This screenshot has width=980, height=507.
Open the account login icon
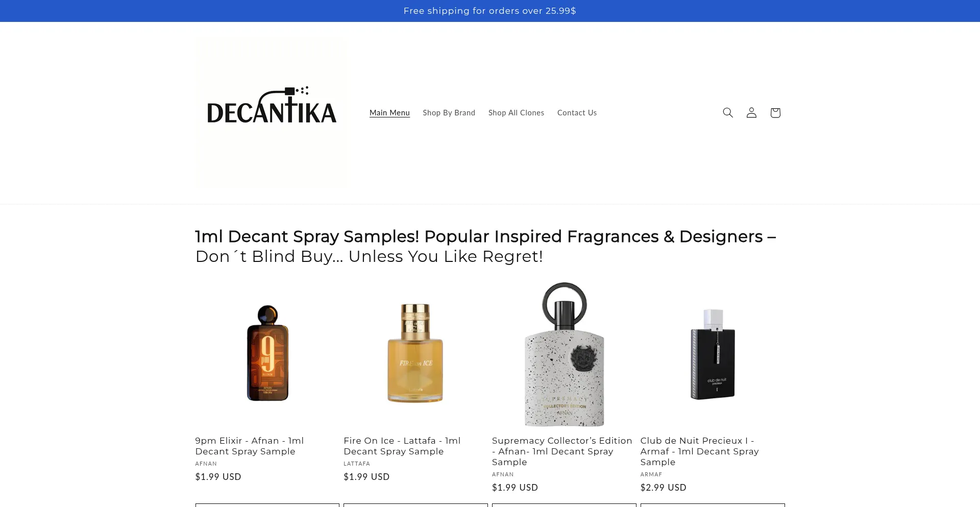(751, 113)
